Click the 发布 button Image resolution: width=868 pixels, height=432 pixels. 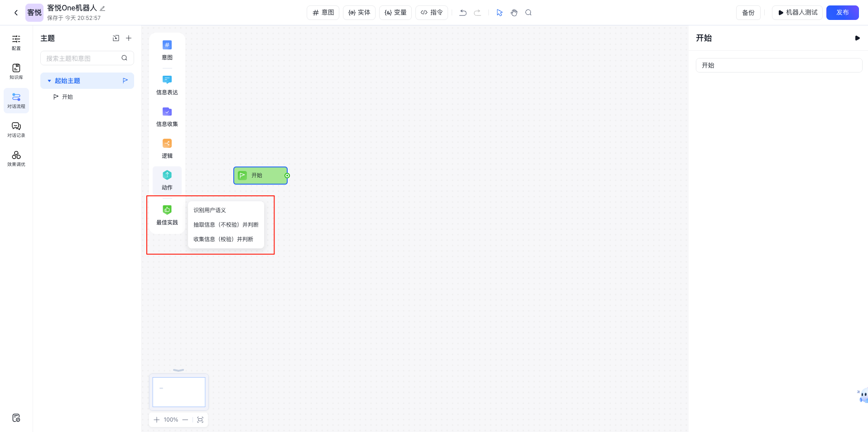pyautogui.click(x=842, y=13)
